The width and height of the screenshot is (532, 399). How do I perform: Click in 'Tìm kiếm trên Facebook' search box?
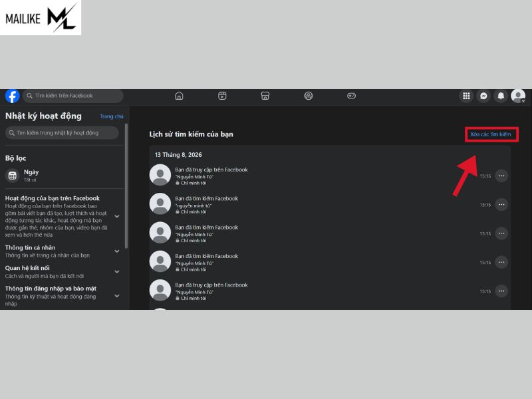pyautogui.click(x=73, y=96)
